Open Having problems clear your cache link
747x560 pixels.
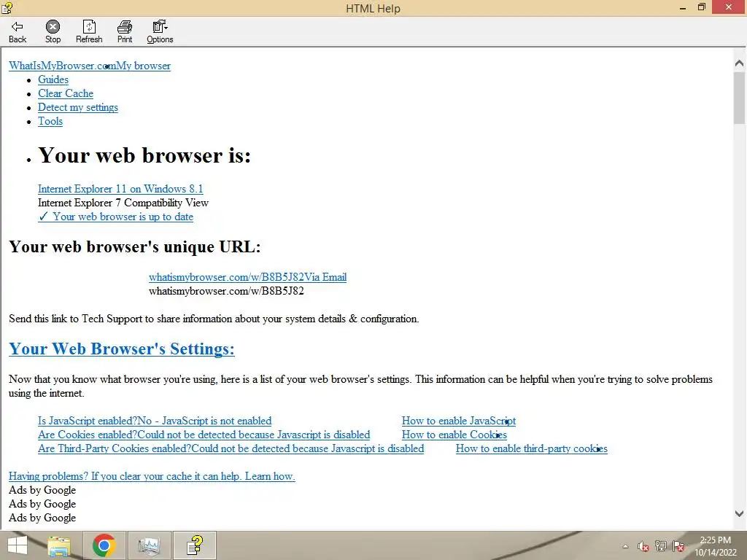[x=152, y=476]
